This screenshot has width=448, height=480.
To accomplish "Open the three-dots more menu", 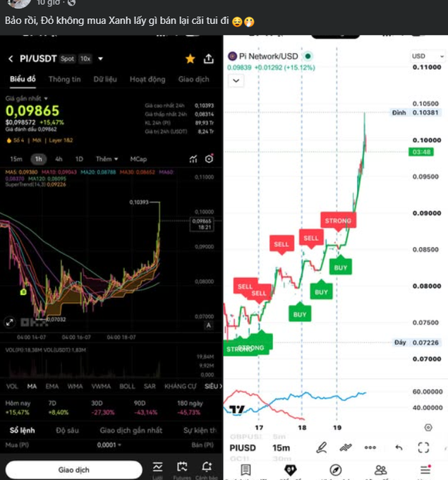I will pyautogui.click(x=370, y=448).
